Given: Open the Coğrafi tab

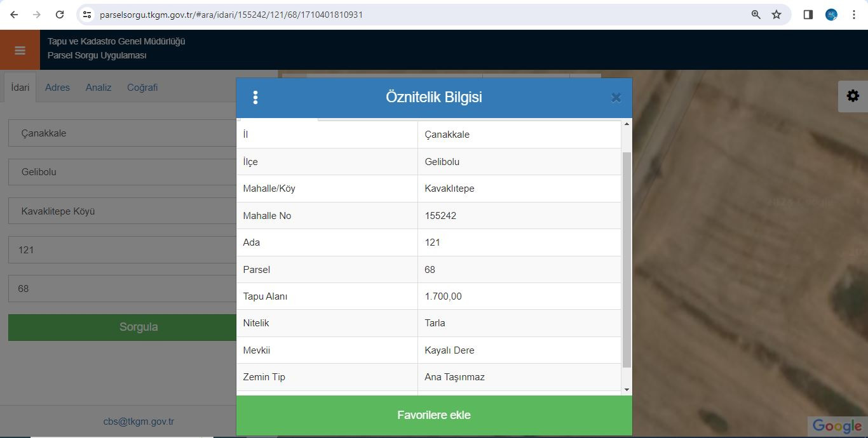Looking at the screenshot, I should click(142, 88).
